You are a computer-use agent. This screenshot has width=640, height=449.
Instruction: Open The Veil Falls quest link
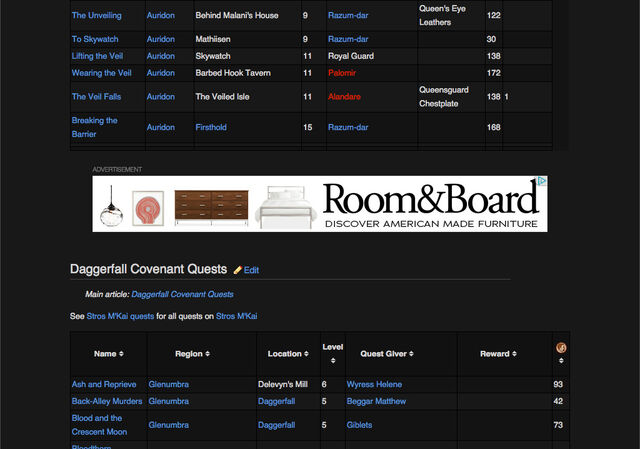(x=96, y=97)
